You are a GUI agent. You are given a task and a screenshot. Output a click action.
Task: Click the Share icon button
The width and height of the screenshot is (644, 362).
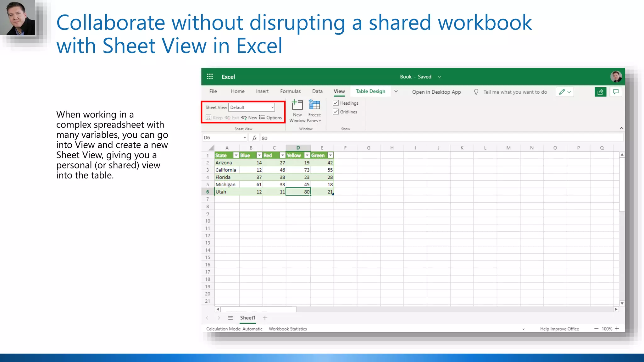(600, 92)
